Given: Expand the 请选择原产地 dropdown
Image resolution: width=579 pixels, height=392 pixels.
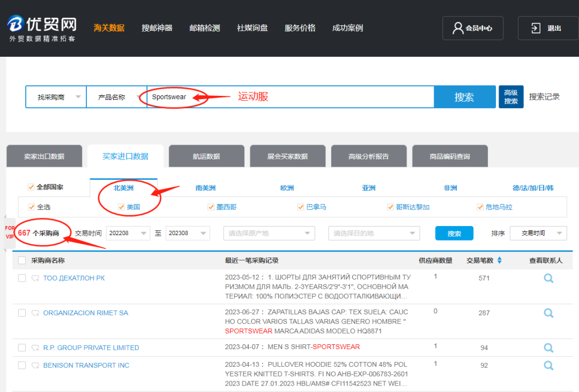Looking at the screenshot, I should 269,233.
